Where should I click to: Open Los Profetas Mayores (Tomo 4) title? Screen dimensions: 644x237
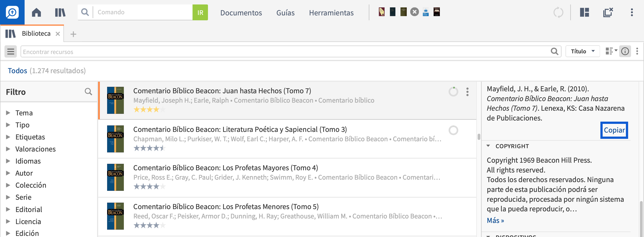click(x=225, y=168)
